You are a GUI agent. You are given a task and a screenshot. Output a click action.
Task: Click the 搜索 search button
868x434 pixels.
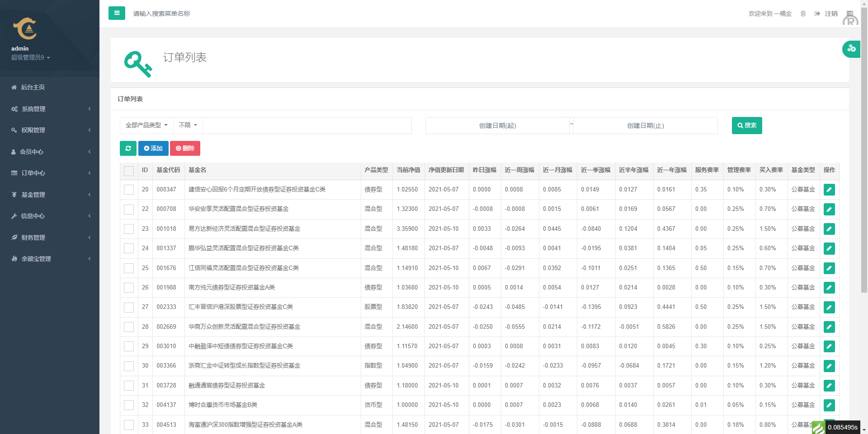746,126
